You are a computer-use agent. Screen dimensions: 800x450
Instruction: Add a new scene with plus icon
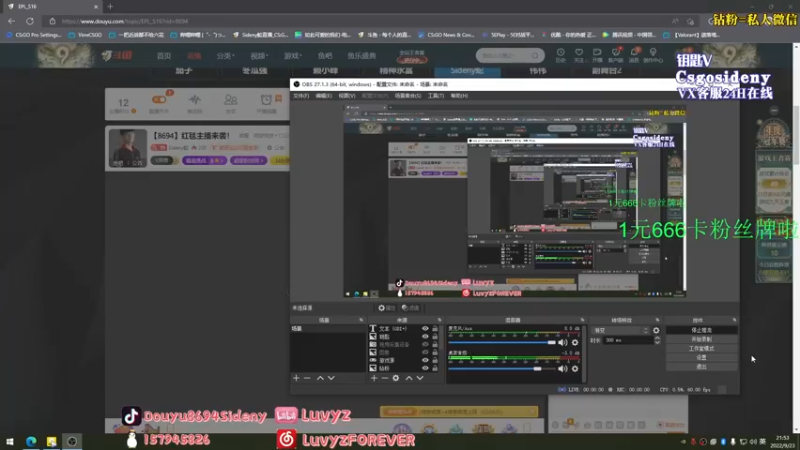click(x=296, y=378)
